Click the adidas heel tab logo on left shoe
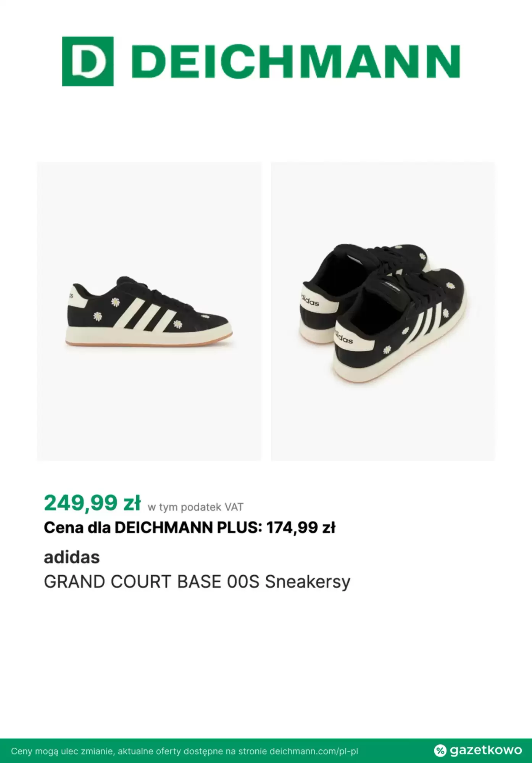The image size is (532, 763). coord(71,296)
